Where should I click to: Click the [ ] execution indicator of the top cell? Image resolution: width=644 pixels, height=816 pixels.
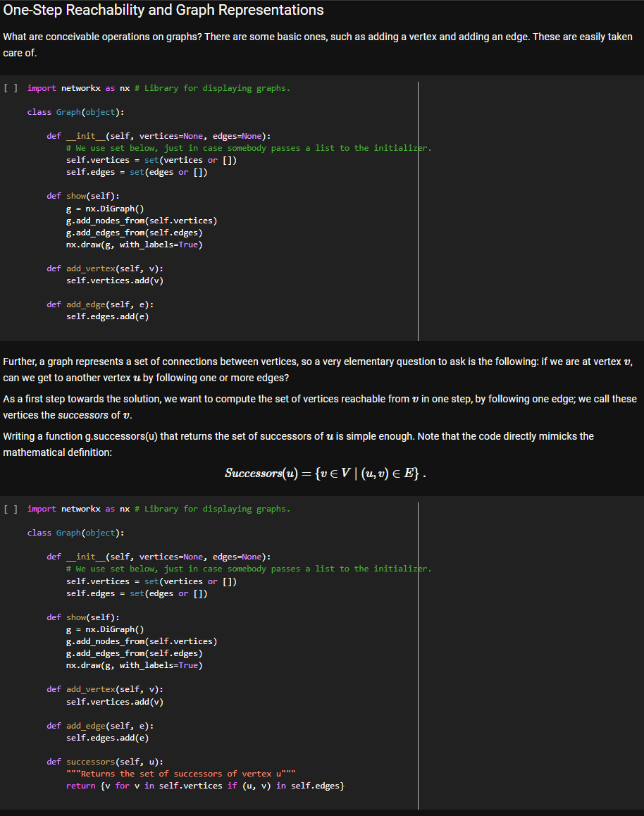9,87
